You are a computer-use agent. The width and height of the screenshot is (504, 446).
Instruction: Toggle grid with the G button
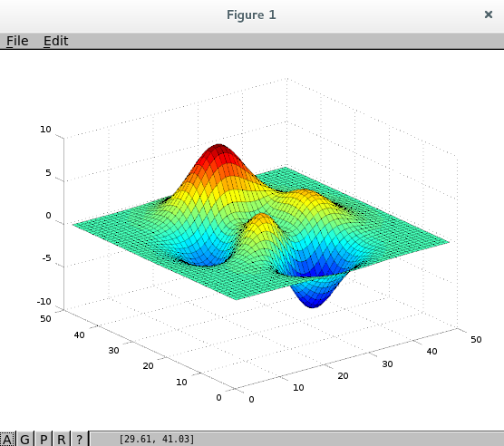coord(24,439)
